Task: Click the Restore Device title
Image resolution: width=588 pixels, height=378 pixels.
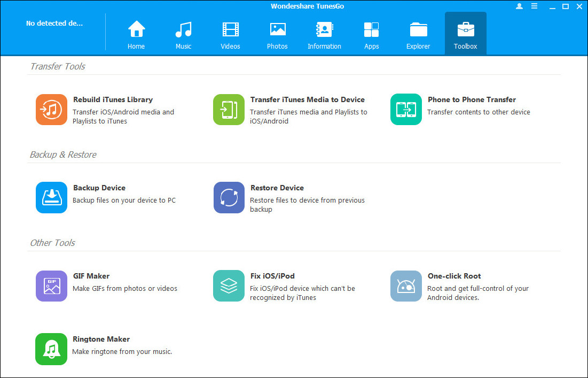Action: click(x=277, y=188)
